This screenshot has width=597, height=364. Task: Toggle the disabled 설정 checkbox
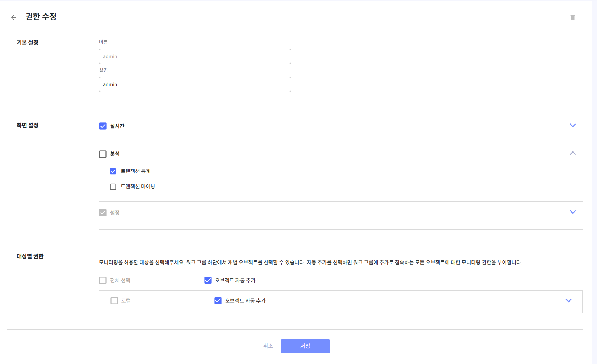[x=103, y=213]
